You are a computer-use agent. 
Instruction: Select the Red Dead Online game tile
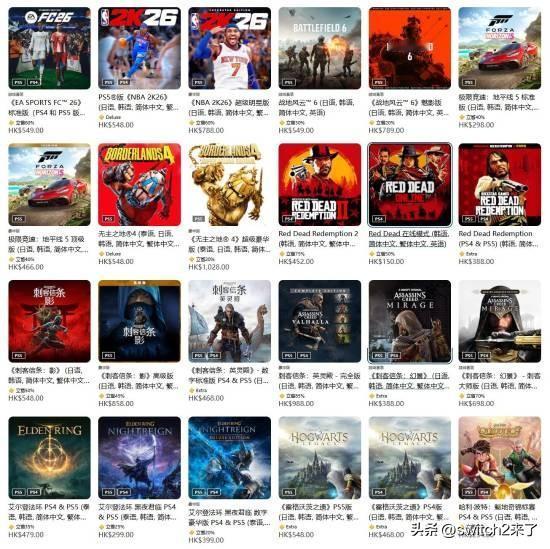(x=410, y=185)
